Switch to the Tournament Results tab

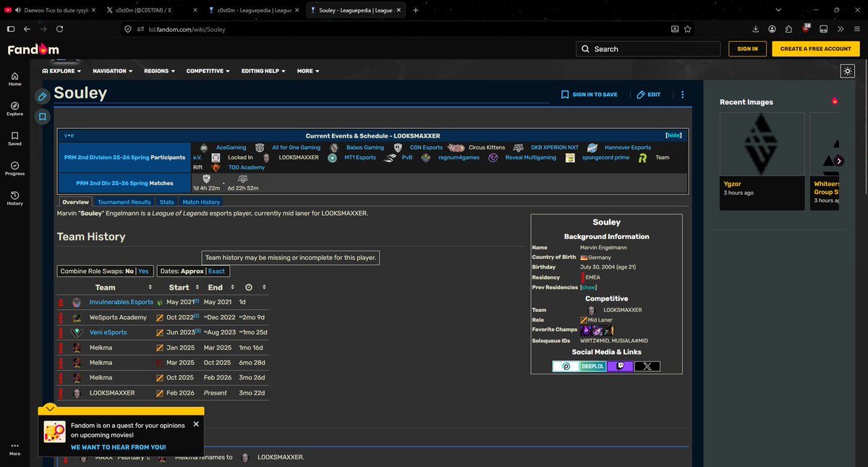pos(124,202)
